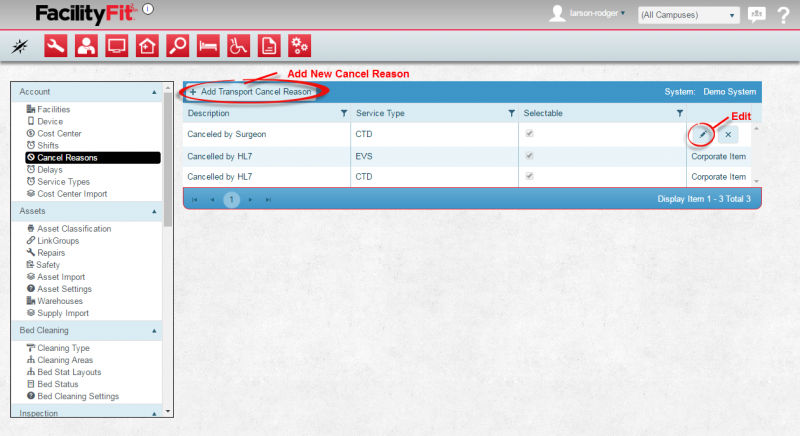
Task: Open the monitor display toolbar icon
Action: [x=117, y=46]
